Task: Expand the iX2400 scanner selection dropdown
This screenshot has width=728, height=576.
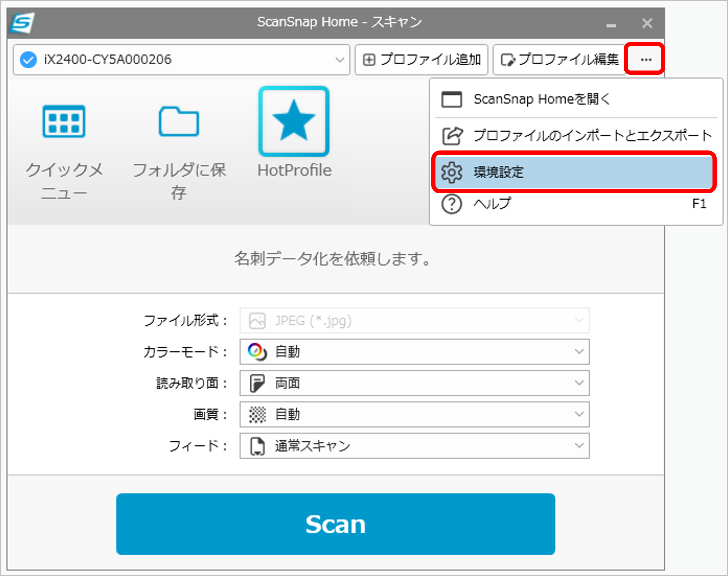Action: click(x=339, y=60)
